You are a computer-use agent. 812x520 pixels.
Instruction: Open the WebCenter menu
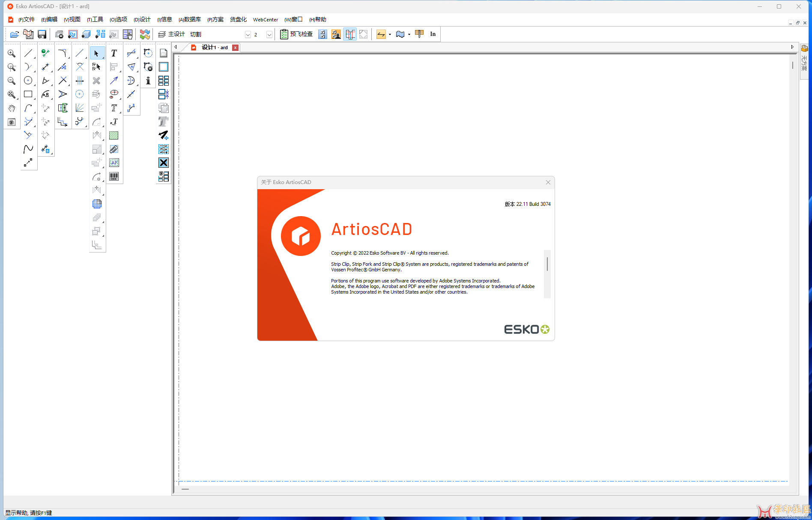click(x=266, y=20)
